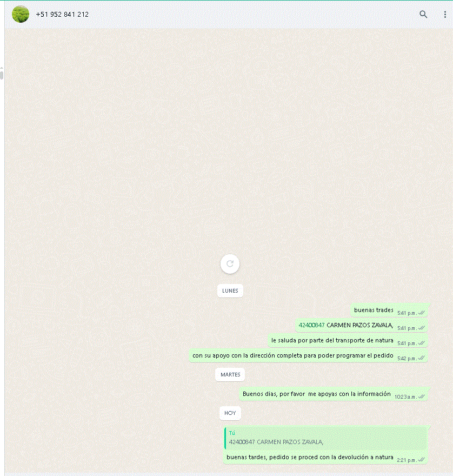Check read ticks on the 2:21 p.m. message
The height and width of the screenshot is (476, 453).
tap(421, 460)
